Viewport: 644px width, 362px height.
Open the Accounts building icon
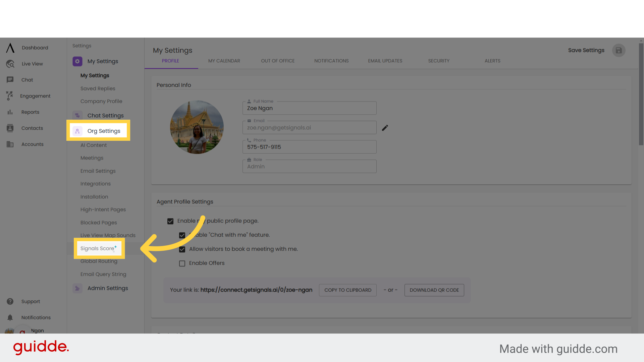point(10,144)
